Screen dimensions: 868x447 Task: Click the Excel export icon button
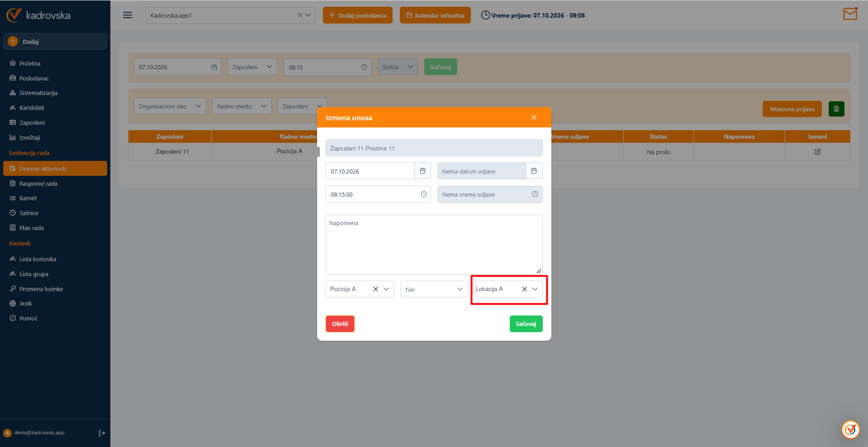836,109
